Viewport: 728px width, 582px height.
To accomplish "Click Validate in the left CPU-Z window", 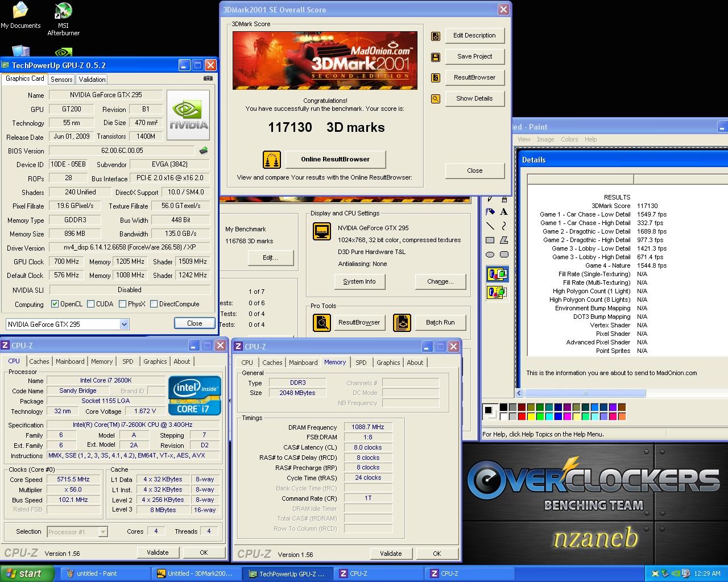I will pyautogui.click(x=158, y=552).
